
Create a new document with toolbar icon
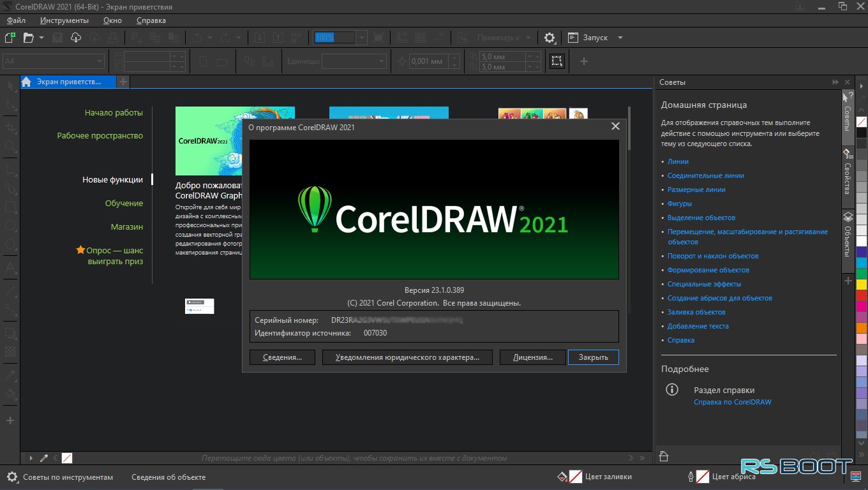(10, 38)
